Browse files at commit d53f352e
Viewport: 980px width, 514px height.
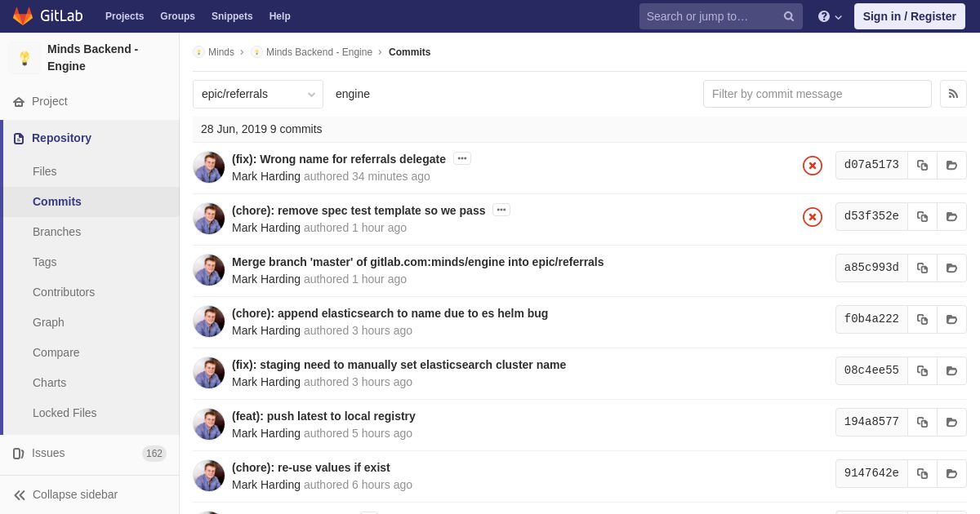click(x=951, y=216)
